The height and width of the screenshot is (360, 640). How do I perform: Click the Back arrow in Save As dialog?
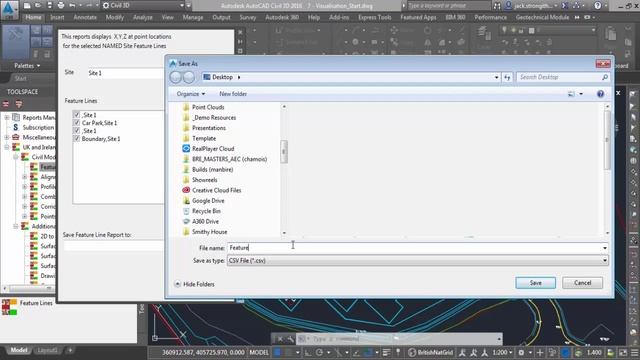pyautogui.click(x=176, y=77)
